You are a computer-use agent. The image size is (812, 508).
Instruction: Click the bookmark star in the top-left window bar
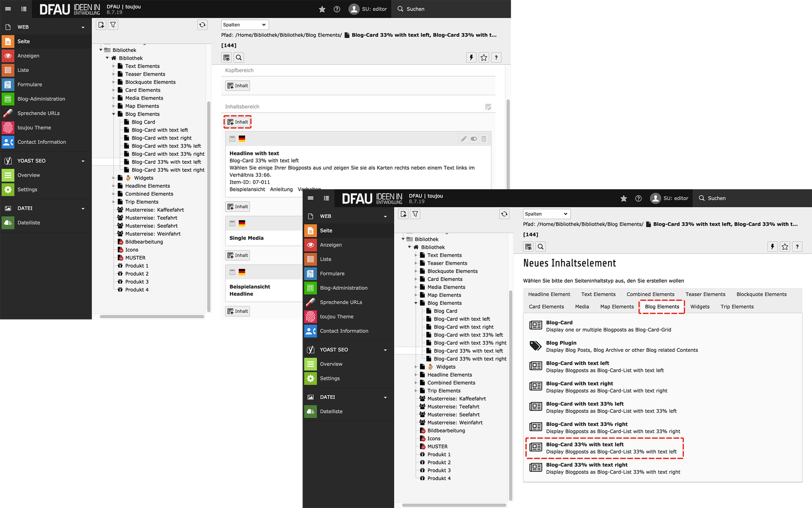[322, 9]
